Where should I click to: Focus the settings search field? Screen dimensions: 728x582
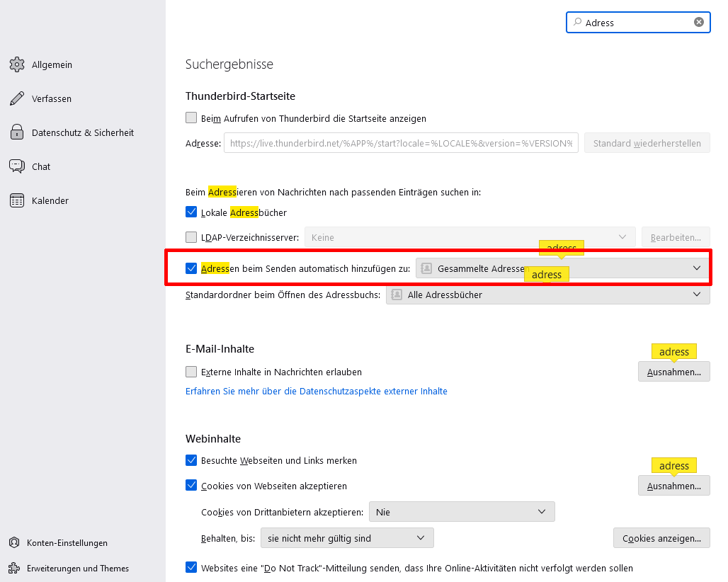coord(638,22)
